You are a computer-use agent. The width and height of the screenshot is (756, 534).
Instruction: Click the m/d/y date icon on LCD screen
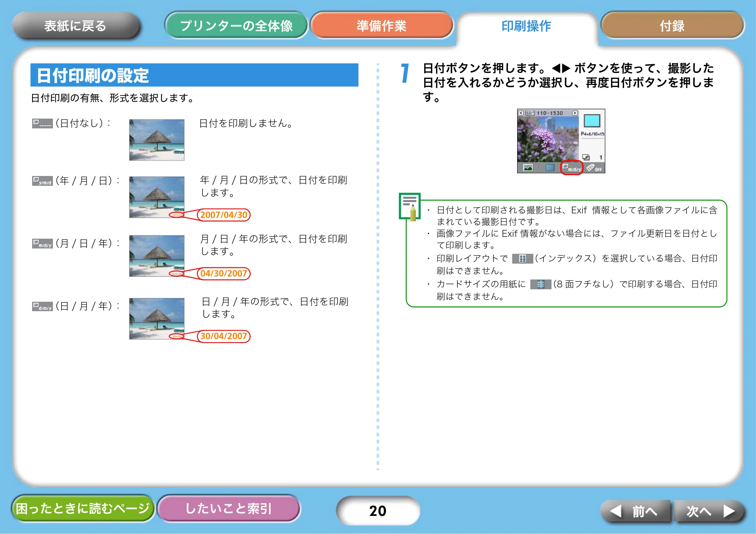pyautogui.click(x=572, y=168)
